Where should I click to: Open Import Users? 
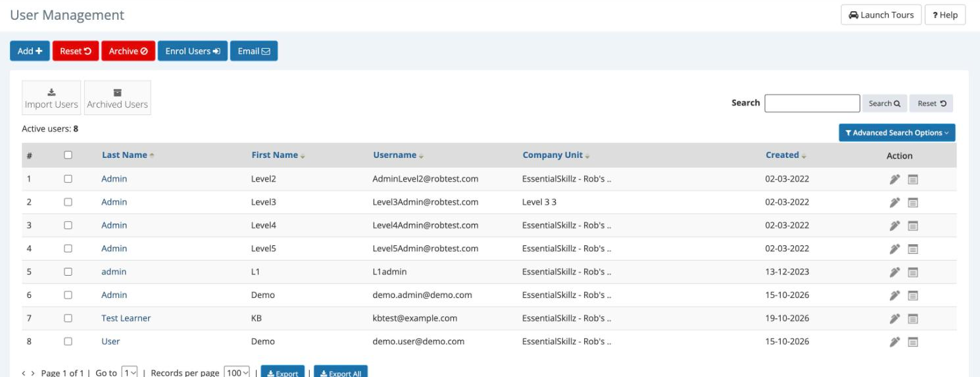[x=51, y=98]
